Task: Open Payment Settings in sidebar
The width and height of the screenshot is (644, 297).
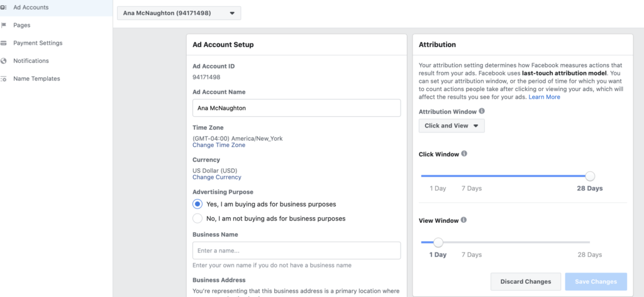Action: tap(38, 43)
